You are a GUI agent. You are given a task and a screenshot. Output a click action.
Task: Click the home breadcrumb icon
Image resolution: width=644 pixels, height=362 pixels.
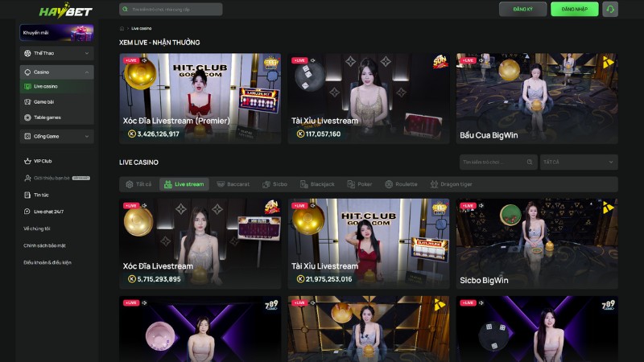(x=122, y=28)
